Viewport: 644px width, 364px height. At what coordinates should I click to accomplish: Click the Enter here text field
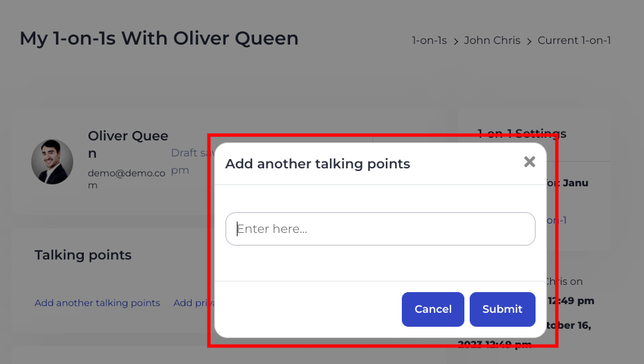(381, 229)
